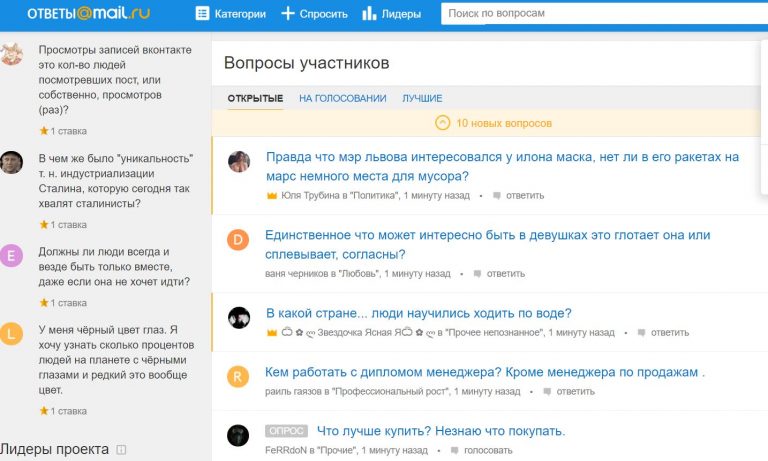Switch to the ЛУЧШИЕ tab
This screenshot has height=461, width=768.
click(x=422, y=98)
